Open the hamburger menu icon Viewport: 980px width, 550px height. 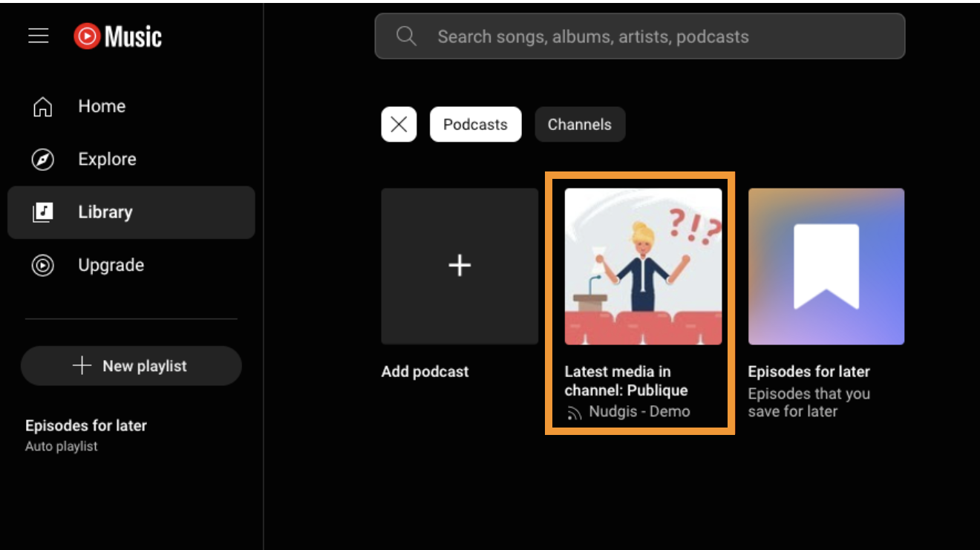(39, 36)
